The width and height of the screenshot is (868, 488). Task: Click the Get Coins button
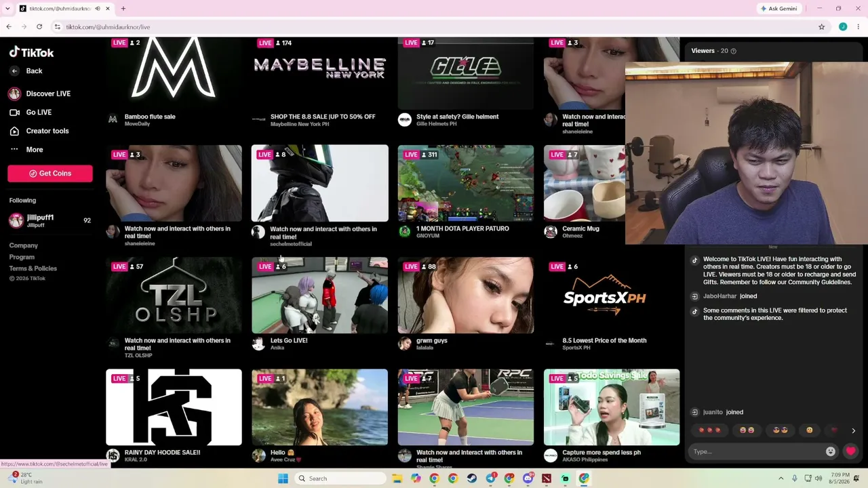tap(50, 174)
